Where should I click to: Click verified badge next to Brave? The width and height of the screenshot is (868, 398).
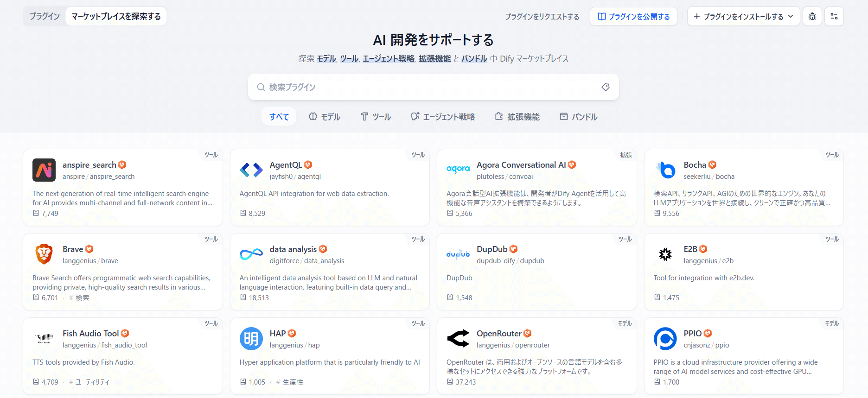(x=89, y=249)
